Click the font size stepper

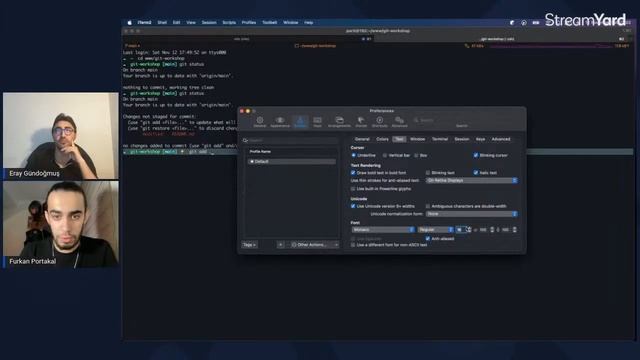pos(469,230)
